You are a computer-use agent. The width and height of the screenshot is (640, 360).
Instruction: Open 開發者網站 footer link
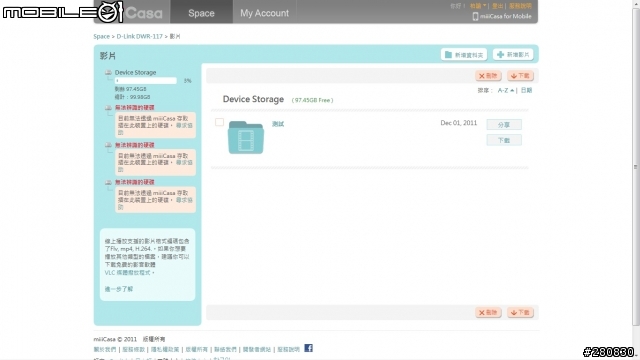(x=257, y=349)
